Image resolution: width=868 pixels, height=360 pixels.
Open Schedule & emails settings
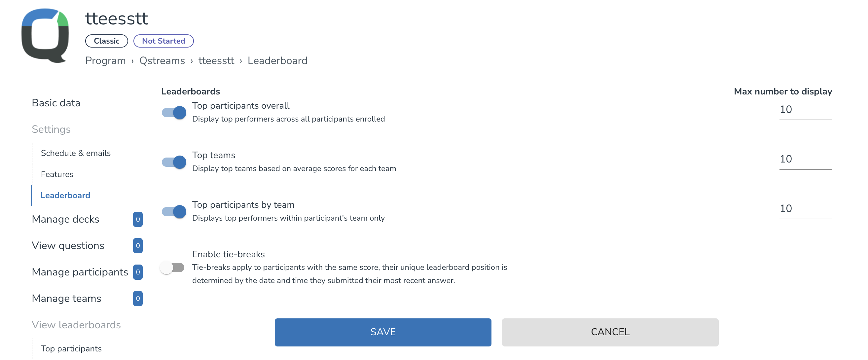click(76, 153)
